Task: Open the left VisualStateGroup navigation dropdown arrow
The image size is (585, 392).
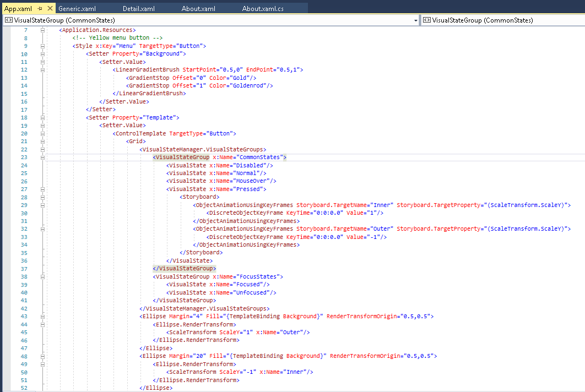Action: 416,20
